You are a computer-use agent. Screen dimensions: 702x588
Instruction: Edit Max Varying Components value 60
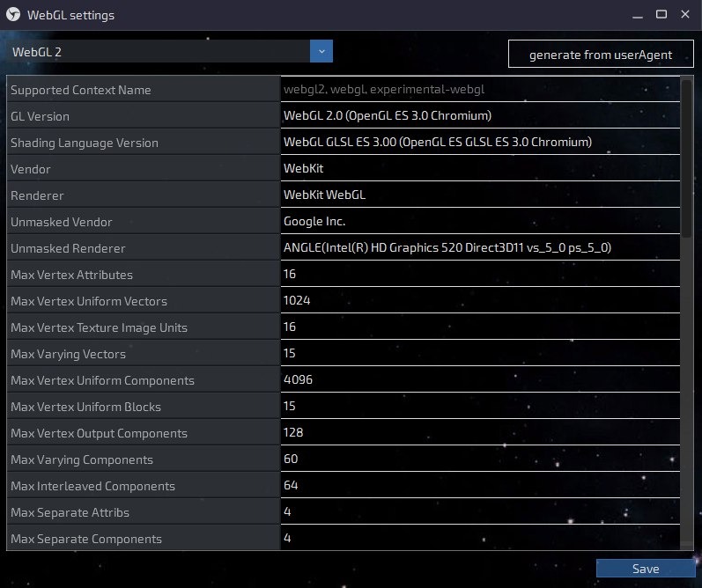point(480,459)
